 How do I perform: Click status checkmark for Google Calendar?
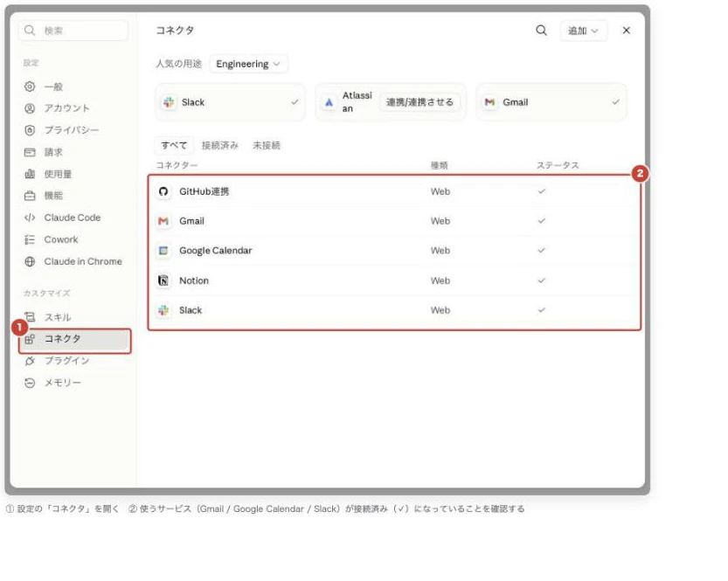(541, 251)
